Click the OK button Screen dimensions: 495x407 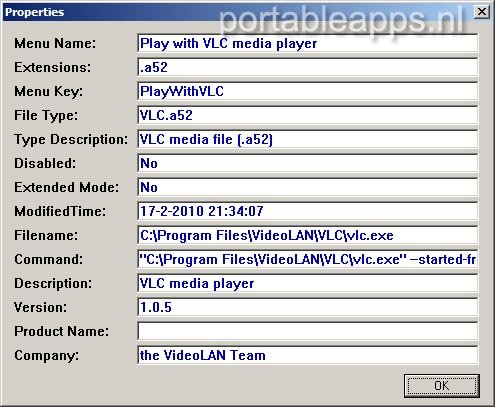click(442, 386)
